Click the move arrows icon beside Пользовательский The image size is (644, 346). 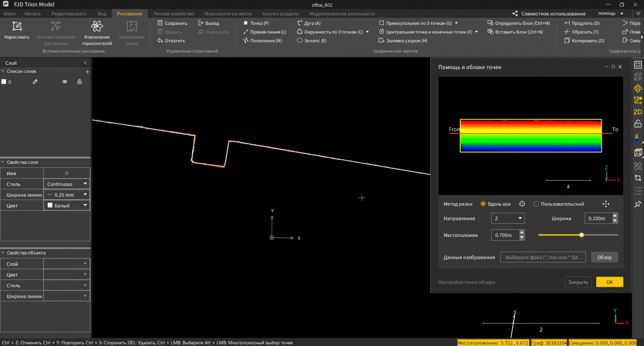(x=606, y=204)
